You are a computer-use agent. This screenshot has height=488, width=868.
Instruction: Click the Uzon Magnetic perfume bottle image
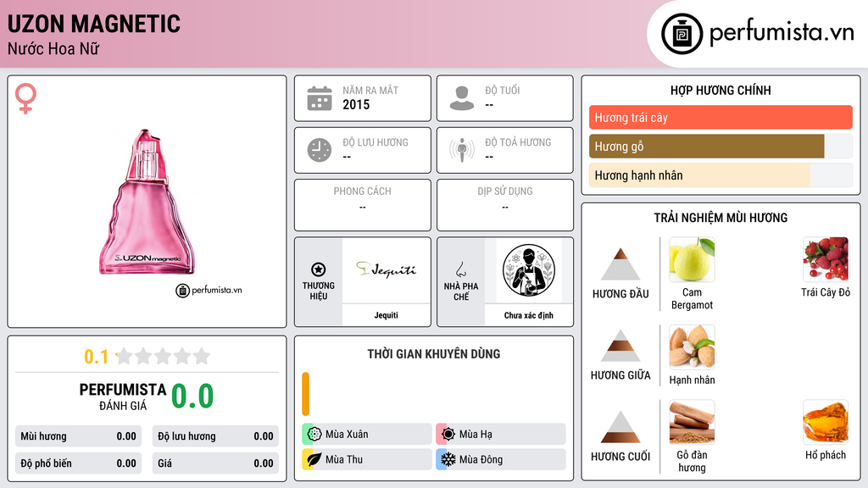click(x=147, y=202)
